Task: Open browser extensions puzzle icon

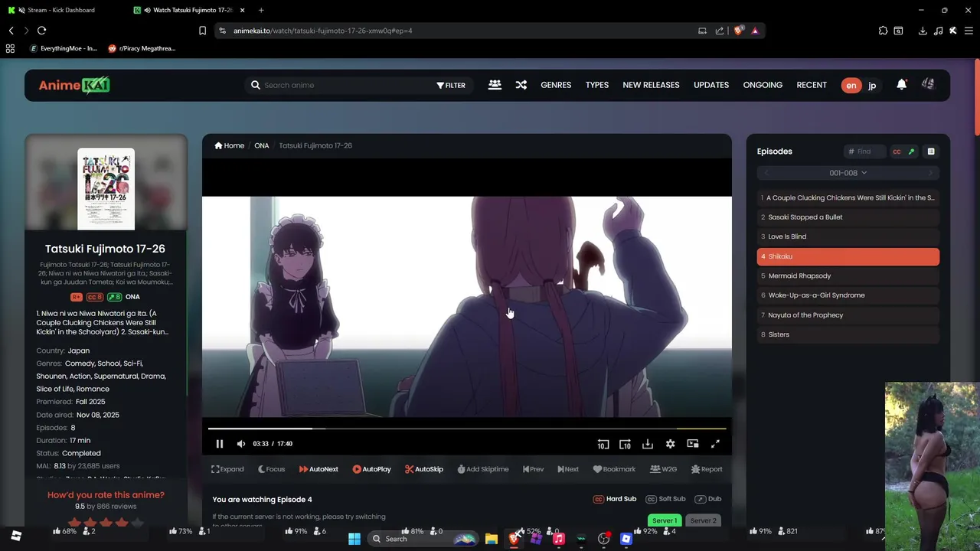Action: [x=883, y=31]
